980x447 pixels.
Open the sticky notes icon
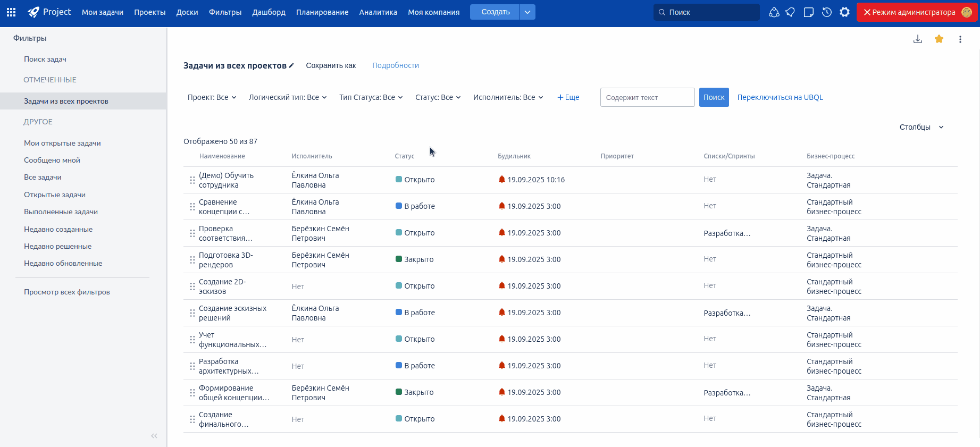[809, 12]
